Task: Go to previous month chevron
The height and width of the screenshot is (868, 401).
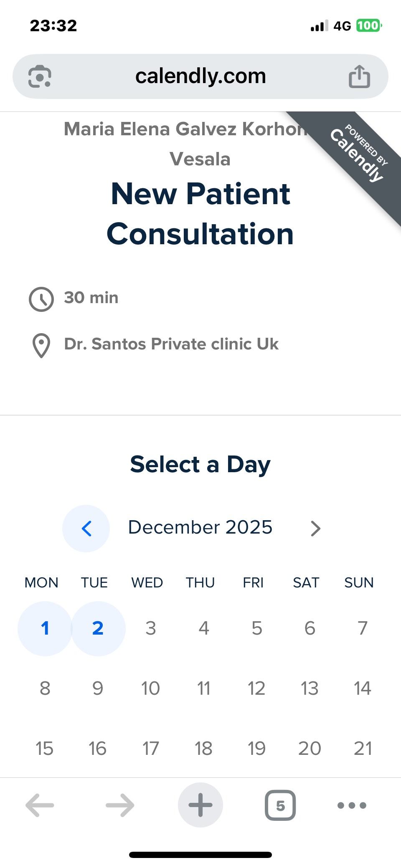Action: click(86, 528)
